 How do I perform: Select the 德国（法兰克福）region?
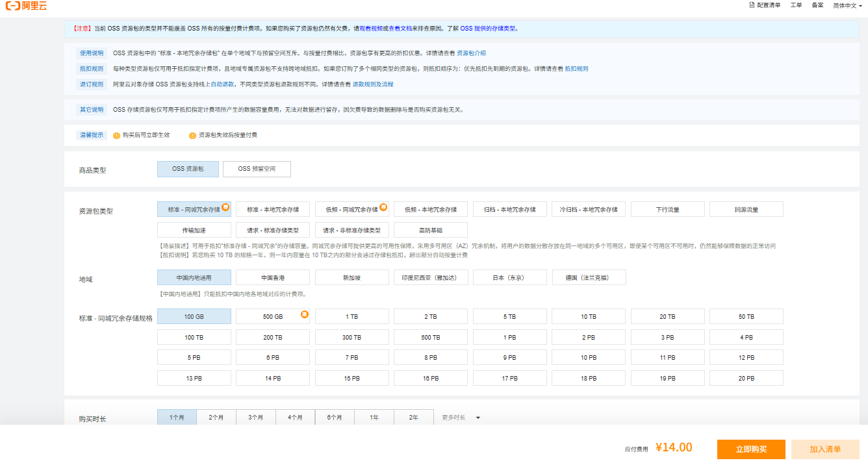pos(589,277)
